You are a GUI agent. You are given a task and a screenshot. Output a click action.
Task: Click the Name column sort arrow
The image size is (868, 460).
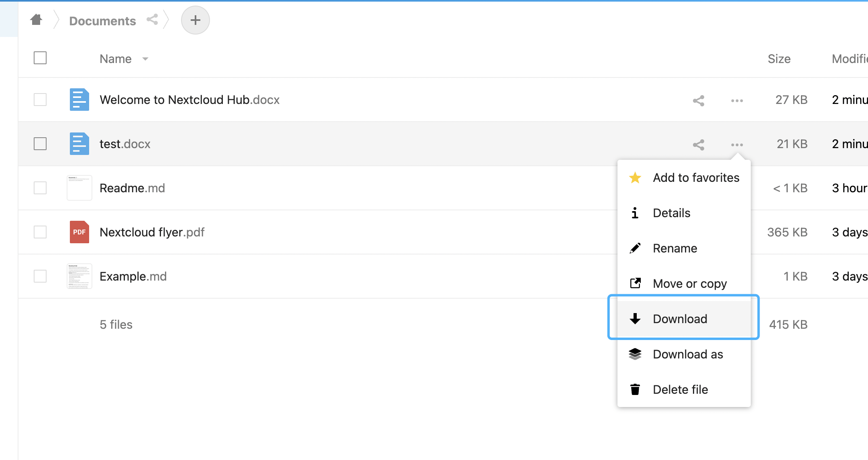pos(145,59)
